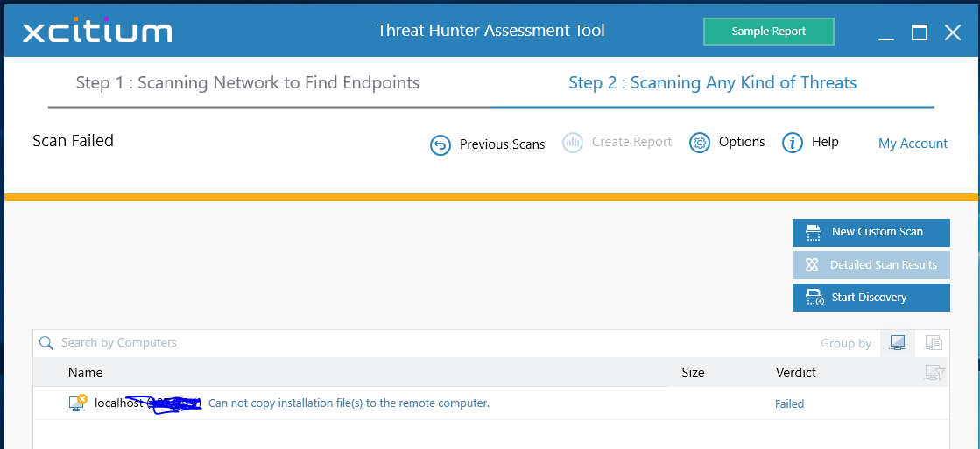Open the Options gear icon
Image resolution: width=980 pixels, height=449 pixels.
tap(699, 143)
